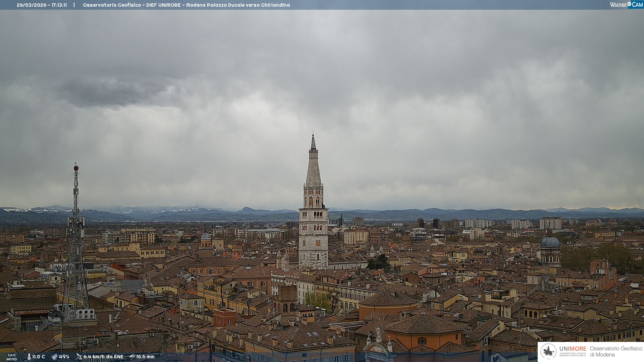Click the thermometer temperature icon
The height and width of the screenshot is (362, 644).
click(x=29, y=357)
